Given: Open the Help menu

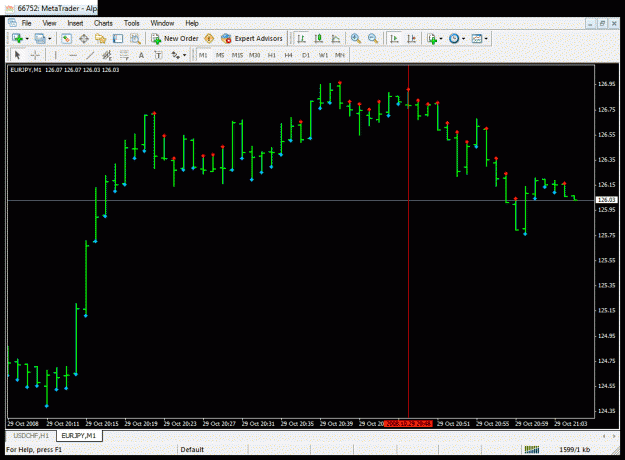Looking at the screenshot, I should click(x=192, y=23).
